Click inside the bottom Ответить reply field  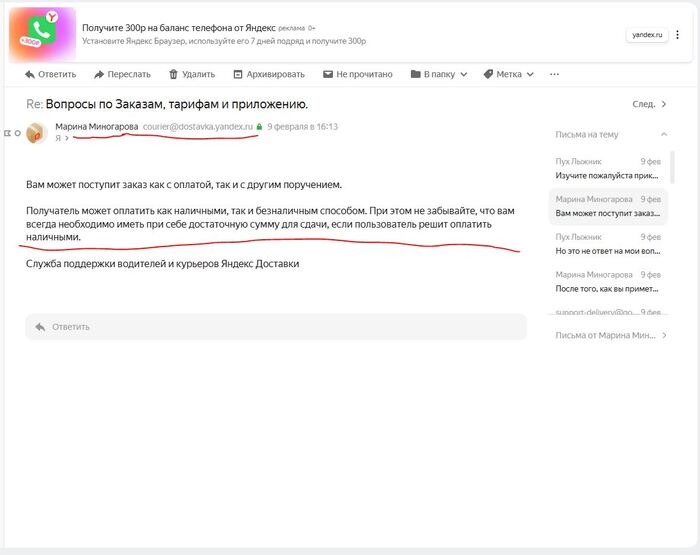tap(276, 327)
